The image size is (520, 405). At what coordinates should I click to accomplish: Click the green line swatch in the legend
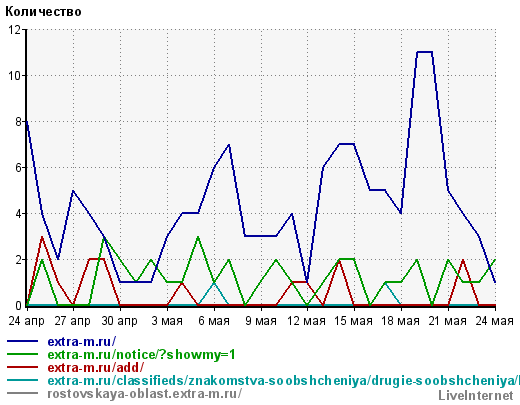22,354
